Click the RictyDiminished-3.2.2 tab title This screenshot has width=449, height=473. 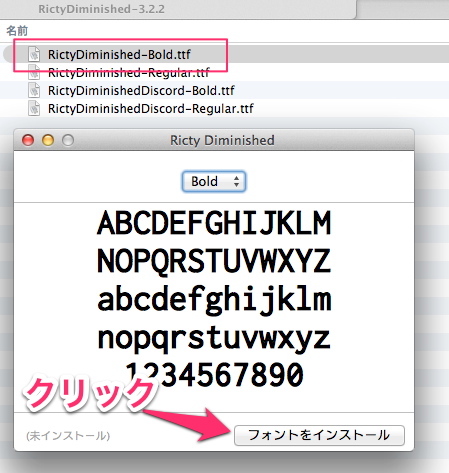click(x=101, y=9)
